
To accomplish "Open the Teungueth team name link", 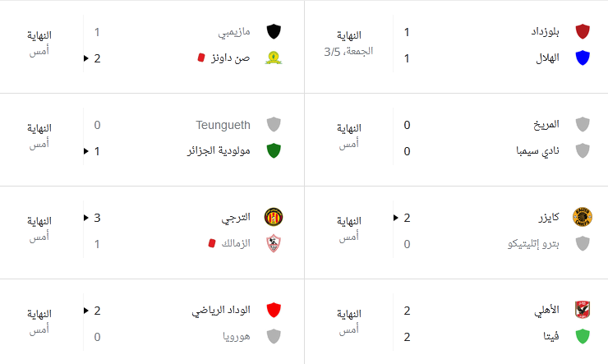I will (x=223, y=125).
